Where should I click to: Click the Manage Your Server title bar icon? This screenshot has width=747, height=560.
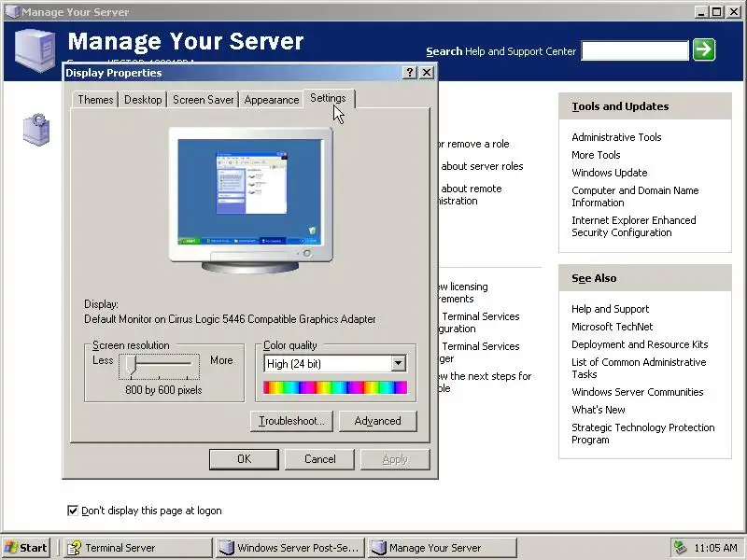tap(12, 11)
